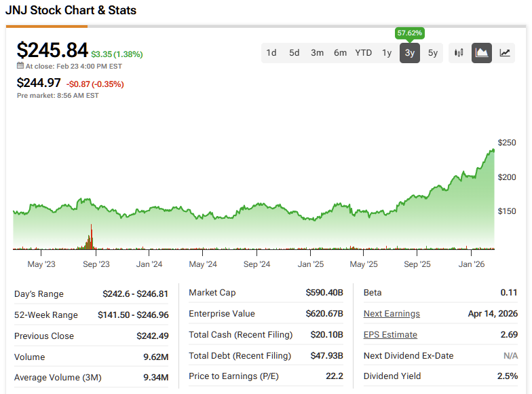Image resolution: width=532 pixels, height=394 pixels.
Task: Click the $245.84 closing price
Action: coord(52,50)
